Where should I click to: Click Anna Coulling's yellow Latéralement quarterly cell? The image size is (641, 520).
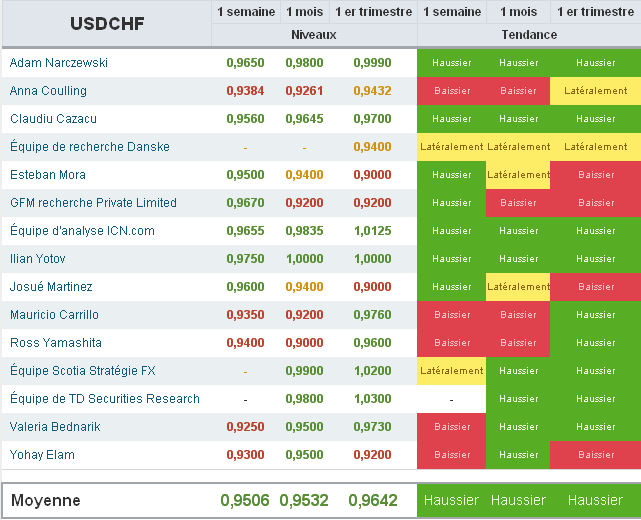(x=595, y=91)
